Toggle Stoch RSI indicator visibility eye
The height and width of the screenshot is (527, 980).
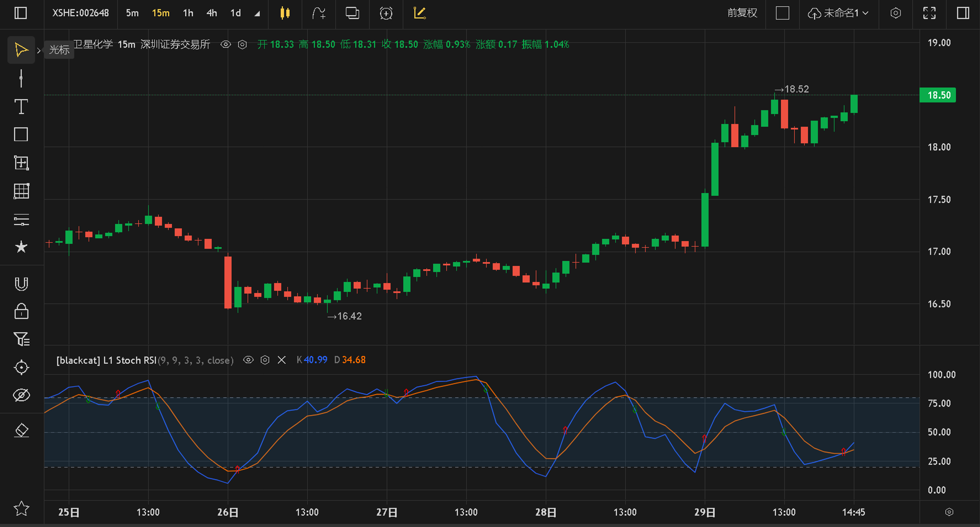click(248, 360)
